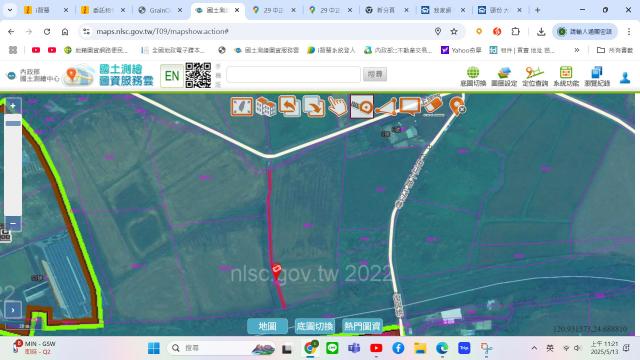Open the 熱門圖資 bottom tab
Image resolution: width=640 pixels, height=360 pixels.
coord(362,326)
